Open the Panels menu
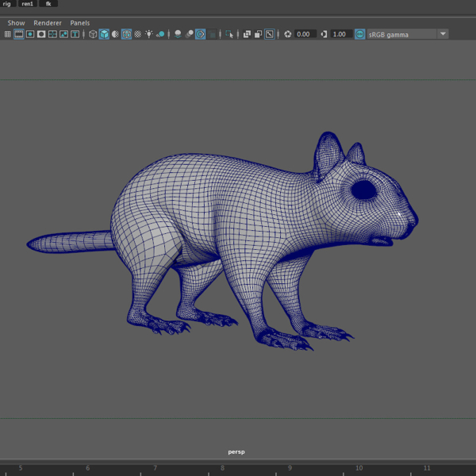This screenshot has width=476, height=476. pos(80,23)
